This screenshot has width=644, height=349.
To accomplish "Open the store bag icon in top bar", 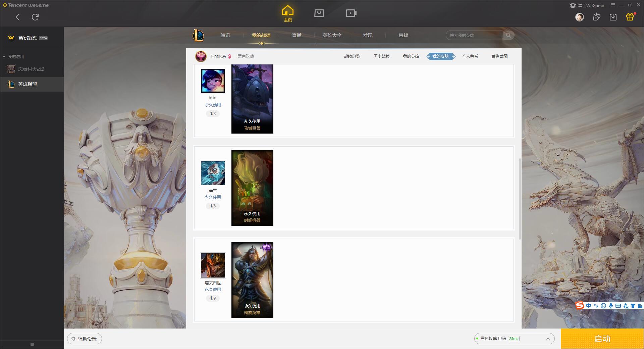I will click(x=319, y=13).
